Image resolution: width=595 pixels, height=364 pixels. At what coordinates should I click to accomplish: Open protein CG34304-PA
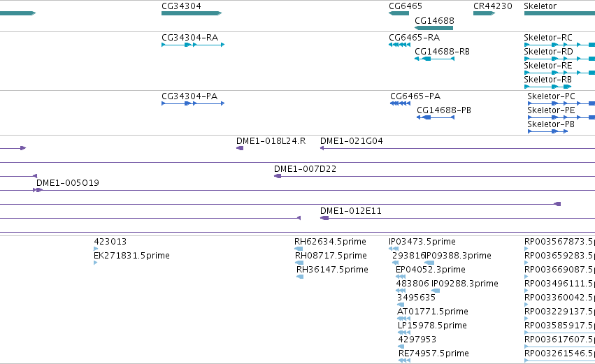pyautogui.click(x=189, y=96)
